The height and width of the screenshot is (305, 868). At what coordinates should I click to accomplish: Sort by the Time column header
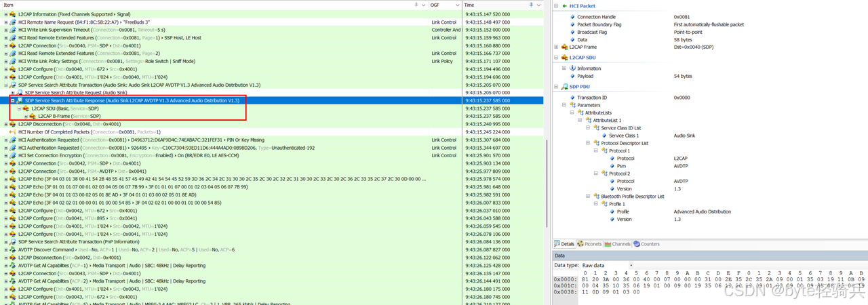tap(469, 5)
